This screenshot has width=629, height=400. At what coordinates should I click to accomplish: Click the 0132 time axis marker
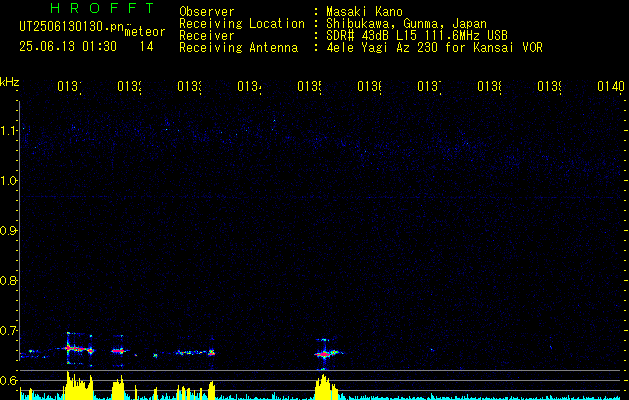coord(129,86)
